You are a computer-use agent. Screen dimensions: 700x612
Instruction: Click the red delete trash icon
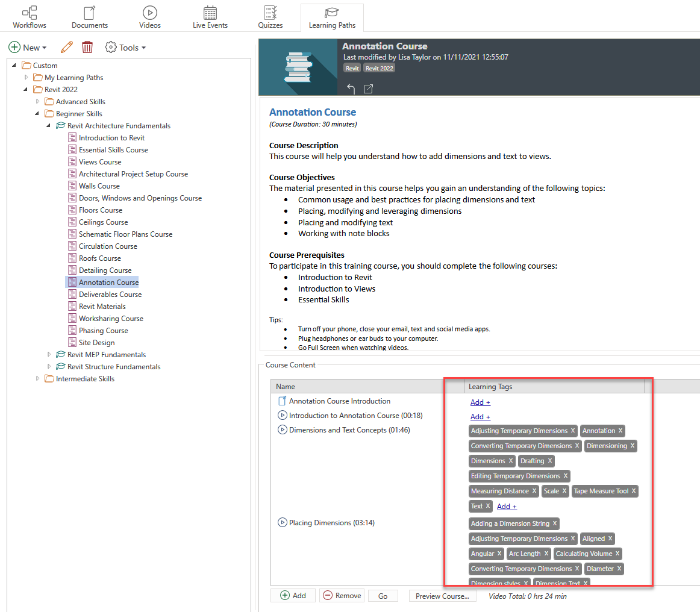pos(87,47)
